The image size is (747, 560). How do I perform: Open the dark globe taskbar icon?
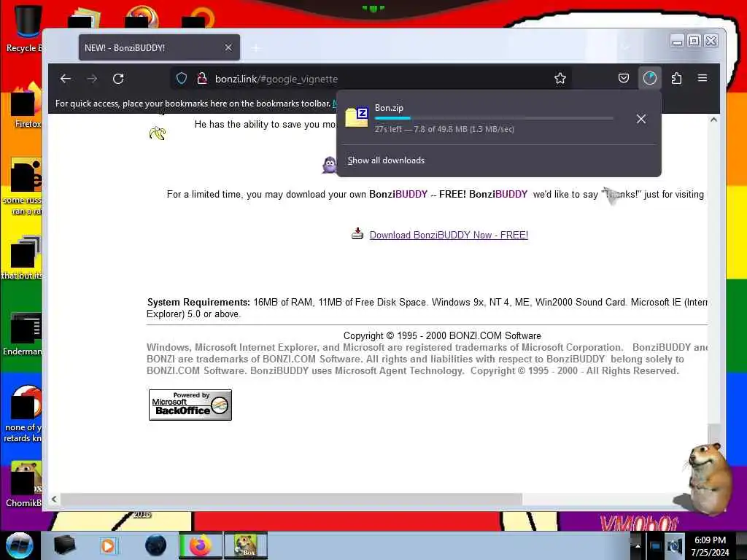tap(155, 545)
